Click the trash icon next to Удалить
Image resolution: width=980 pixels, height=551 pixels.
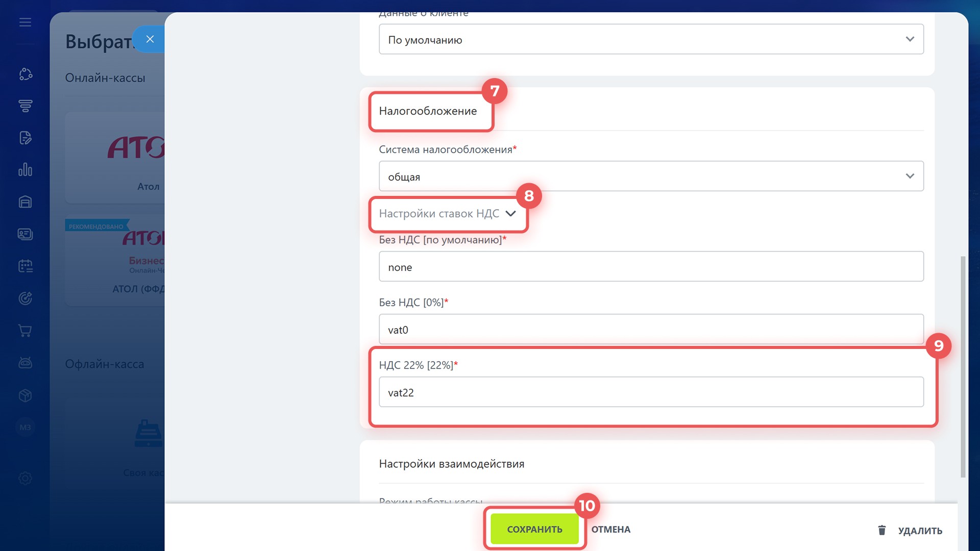[x=881, y=530]
